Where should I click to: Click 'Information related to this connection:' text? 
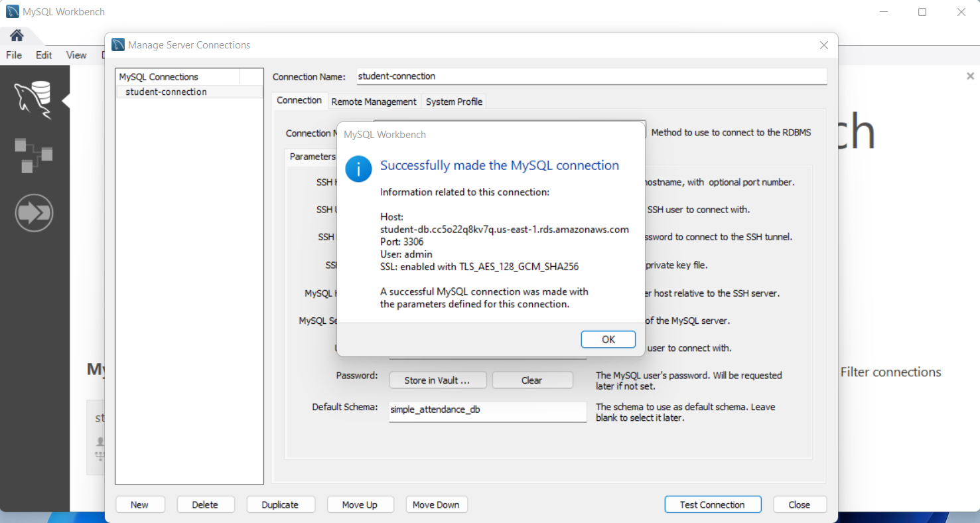pos(464,192)
